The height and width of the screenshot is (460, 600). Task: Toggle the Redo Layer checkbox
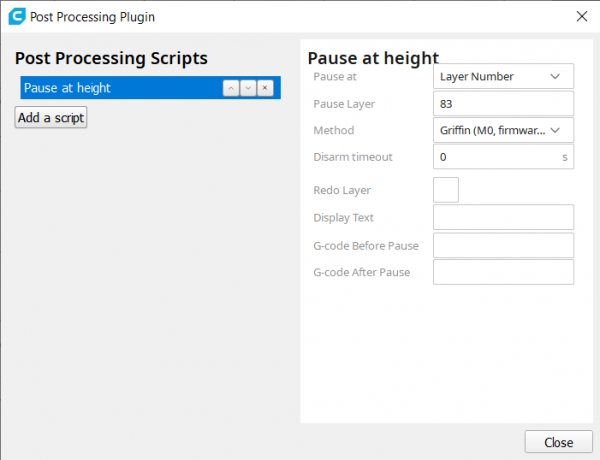point(446,190)
